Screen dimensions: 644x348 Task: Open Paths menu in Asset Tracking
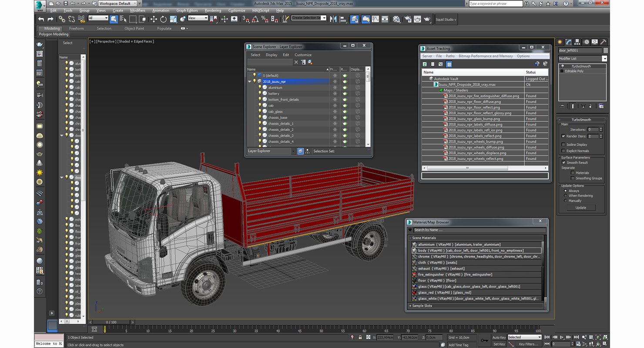coord(450,56)
